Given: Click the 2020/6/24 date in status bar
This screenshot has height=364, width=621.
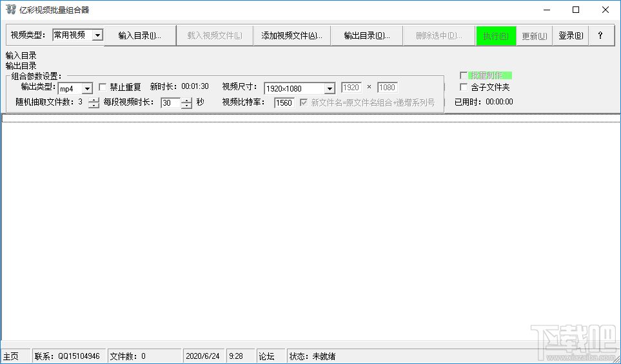Looking at the screenshot, I should click(x=202, y=356).
